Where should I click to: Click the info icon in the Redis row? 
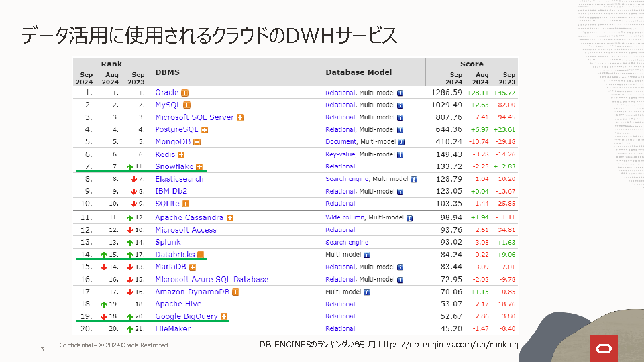tap(400, 155)
